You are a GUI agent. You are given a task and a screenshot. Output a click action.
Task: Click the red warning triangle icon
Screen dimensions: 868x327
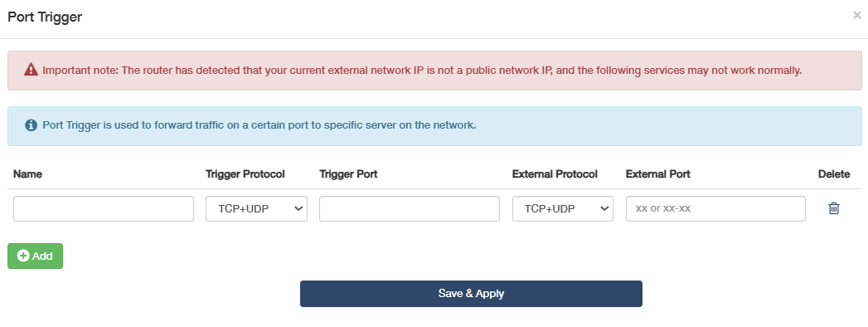coord(31,70)
